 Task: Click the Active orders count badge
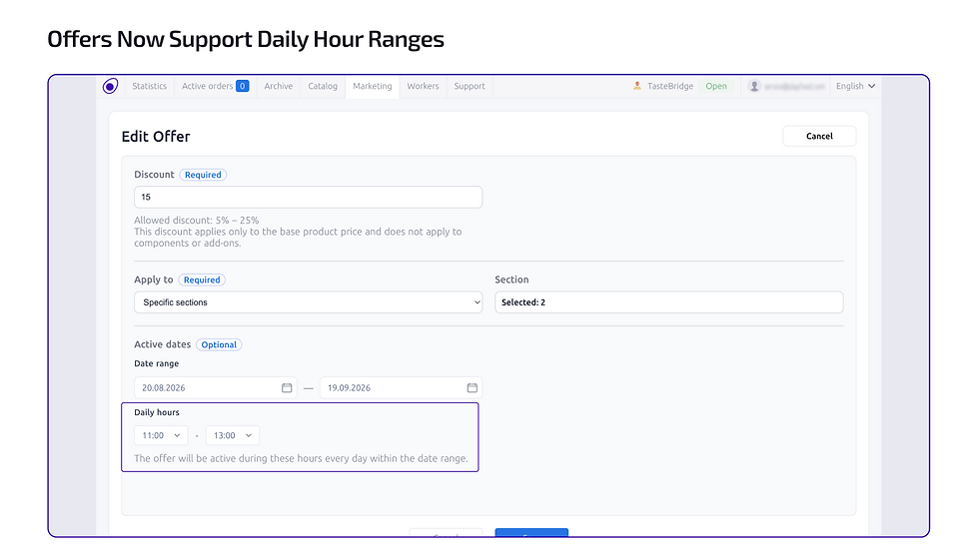tap(242, 86)
